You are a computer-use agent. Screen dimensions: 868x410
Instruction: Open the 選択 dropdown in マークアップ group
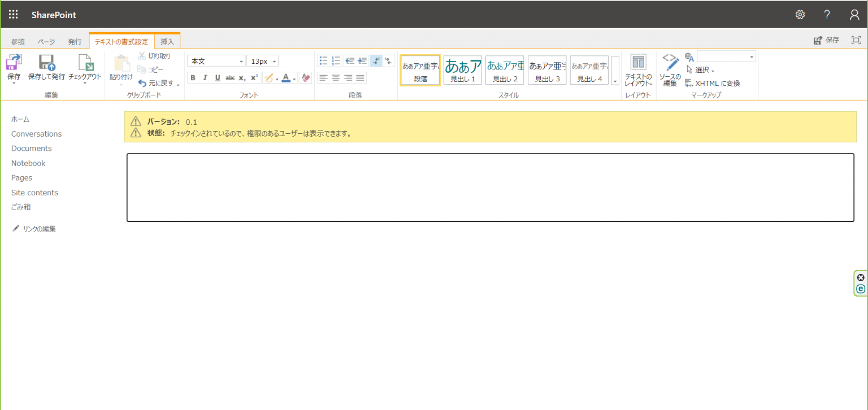pyautogui.click(x=702, y=69)
